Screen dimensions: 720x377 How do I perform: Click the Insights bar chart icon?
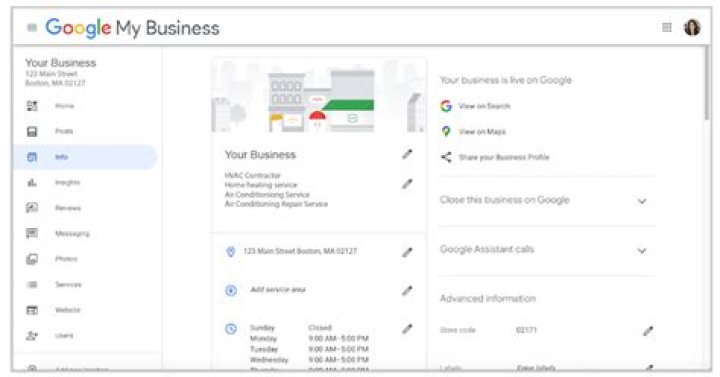click(32, 183)
